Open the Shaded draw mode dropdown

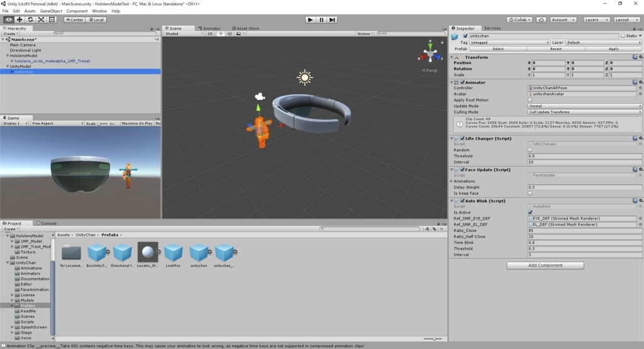(184, 34)
